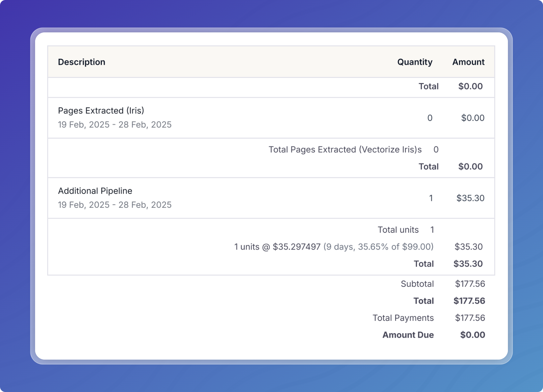The height and width of the screenshot is (392, 543).
Task: Click the (9 days, 35.65% of $99.00) note
Action: [x=379, y=247]
